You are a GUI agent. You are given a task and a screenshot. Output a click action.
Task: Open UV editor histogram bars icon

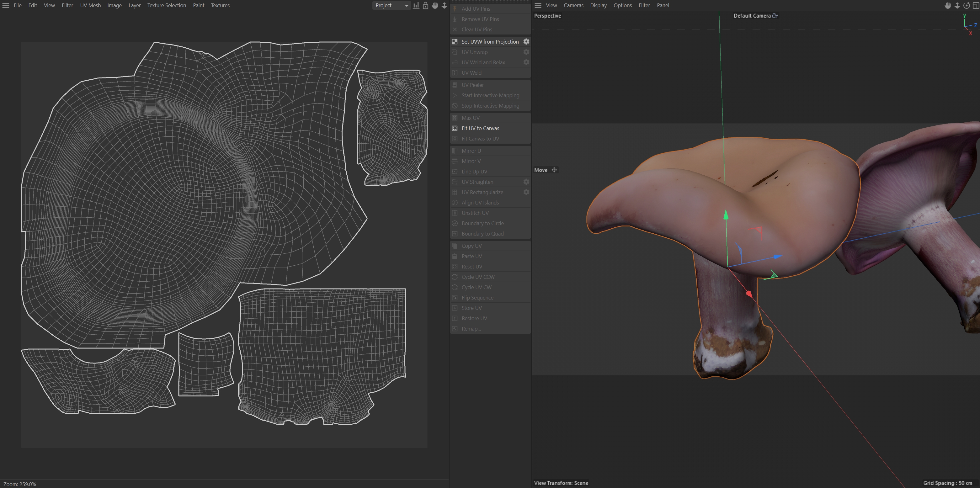tap(416, 5)
